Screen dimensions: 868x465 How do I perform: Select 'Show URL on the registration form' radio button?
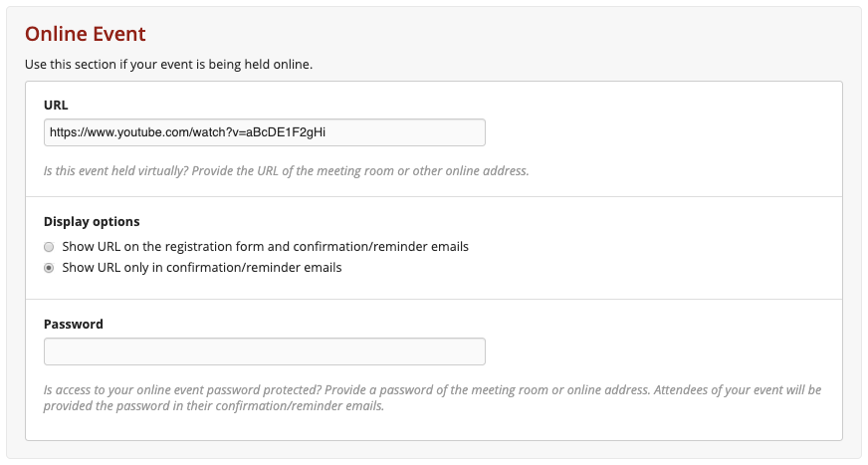coord(49,246)
